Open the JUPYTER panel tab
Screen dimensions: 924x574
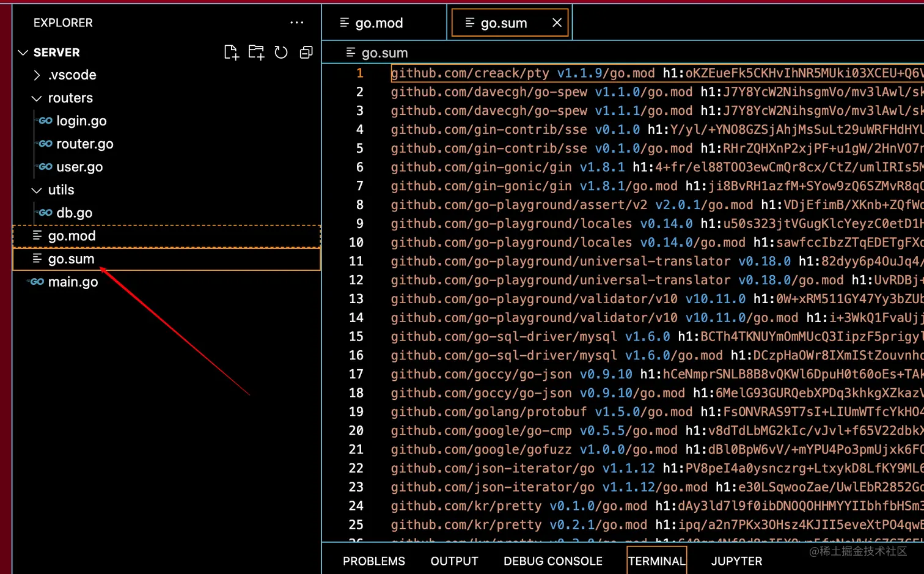(736, 561)
